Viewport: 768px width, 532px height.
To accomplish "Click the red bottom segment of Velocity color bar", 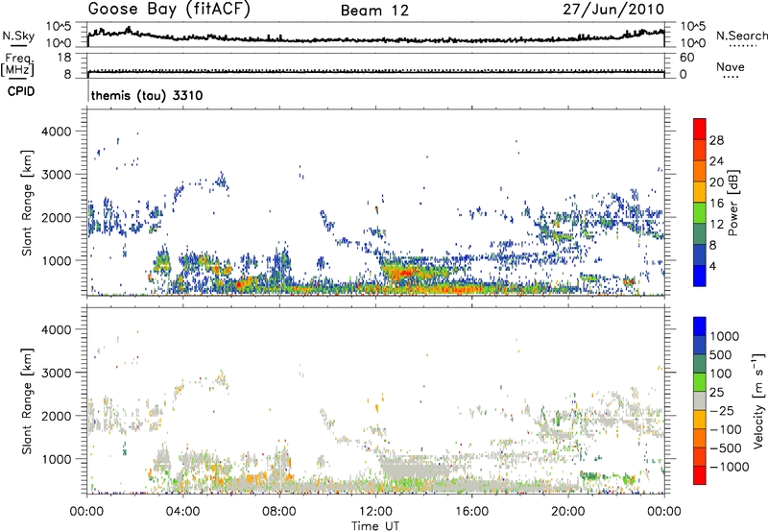I will [700, 475].
